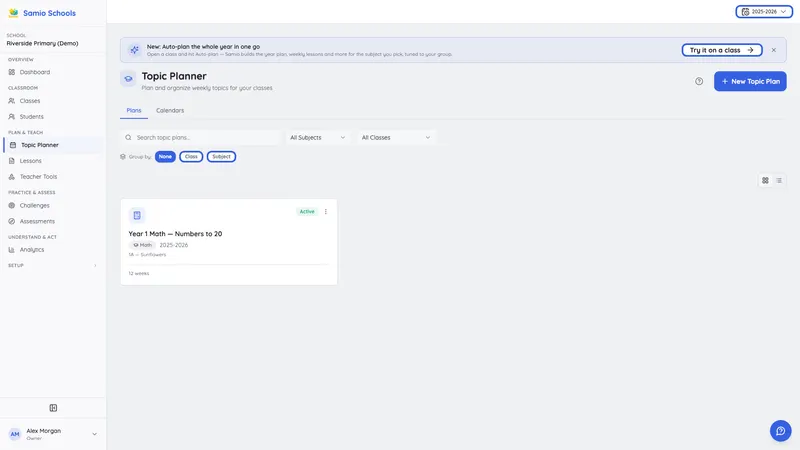Click the Students person icon
This screenshot has width=800, height=450.
coord(12,117)
